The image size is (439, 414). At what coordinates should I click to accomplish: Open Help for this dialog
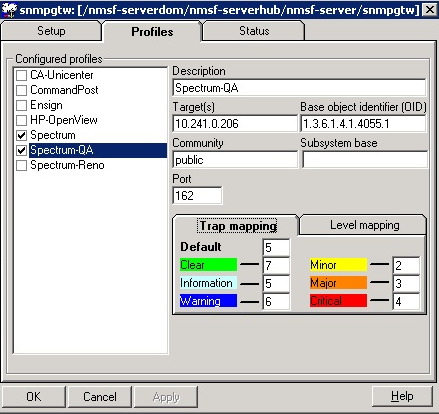pos(402,396)
